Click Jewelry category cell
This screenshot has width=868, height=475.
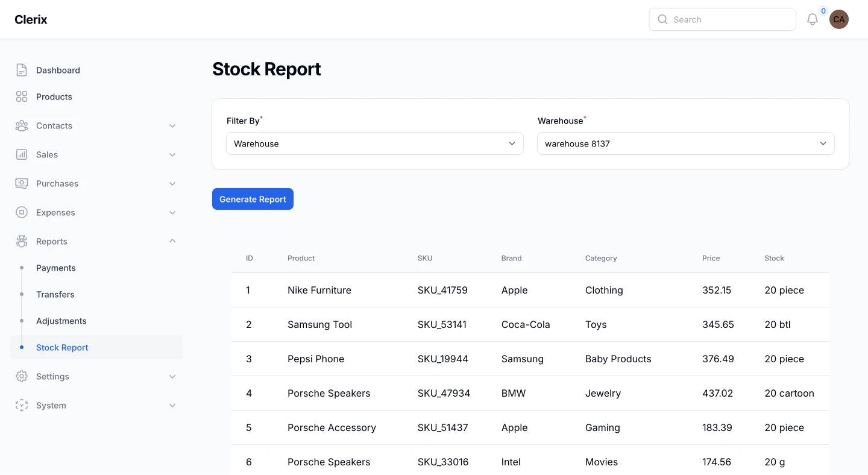click(603, 393)
